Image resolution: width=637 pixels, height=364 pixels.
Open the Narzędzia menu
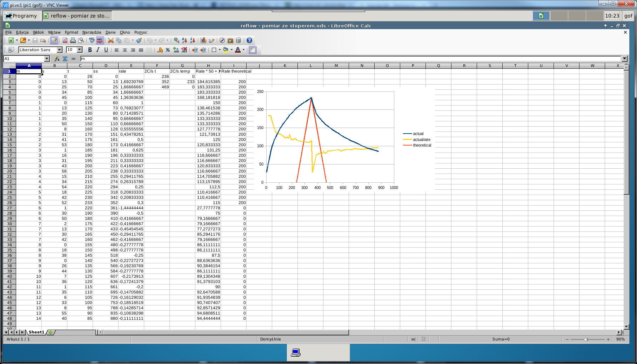(x=92, y=32)
